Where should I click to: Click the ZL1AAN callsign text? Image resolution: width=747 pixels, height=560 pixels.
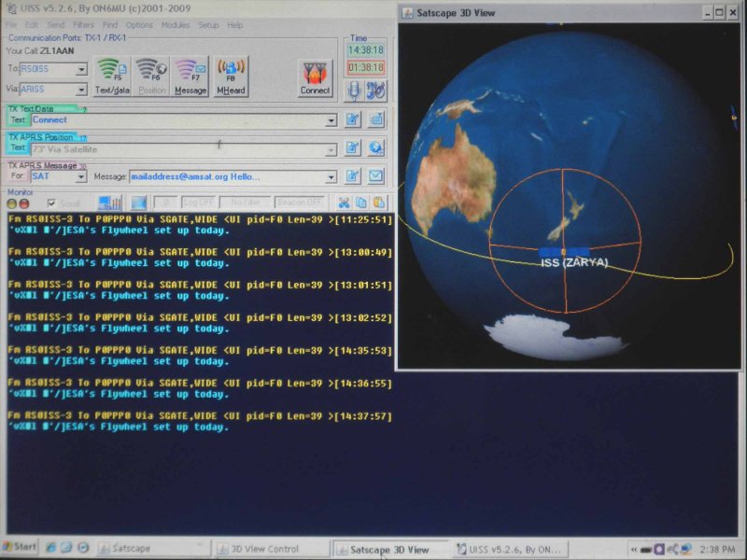pyautogui.click(x=57, y=51)
